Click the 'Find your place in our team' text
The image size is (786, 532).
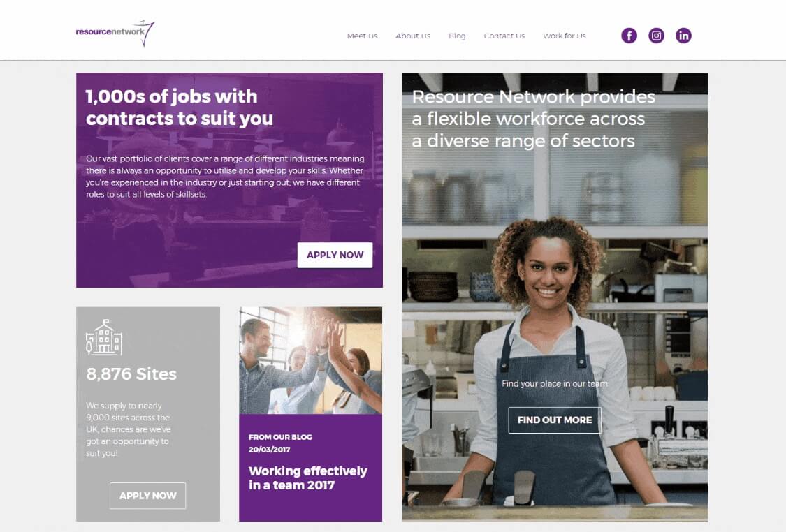tap(555, 384)
